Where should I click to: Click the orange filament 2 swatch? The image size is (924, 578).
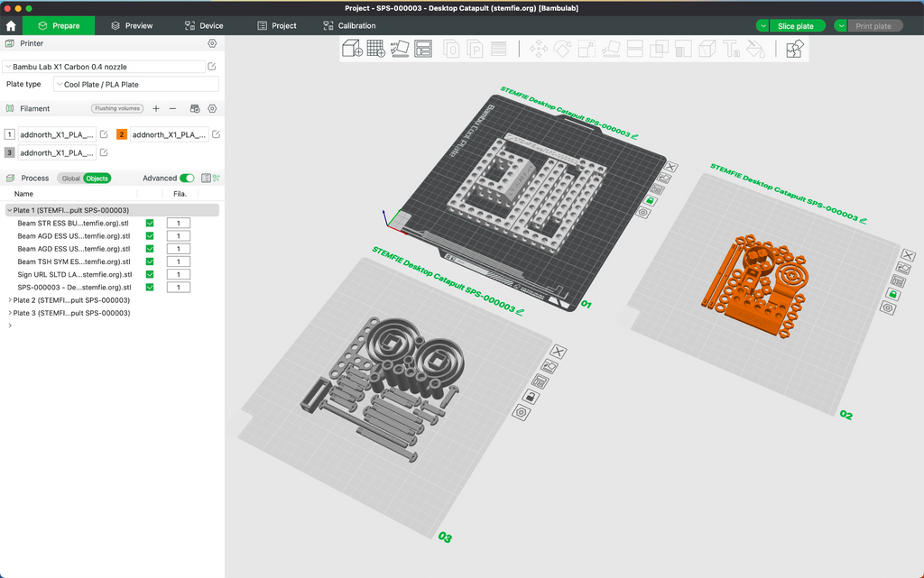point(122,134)
